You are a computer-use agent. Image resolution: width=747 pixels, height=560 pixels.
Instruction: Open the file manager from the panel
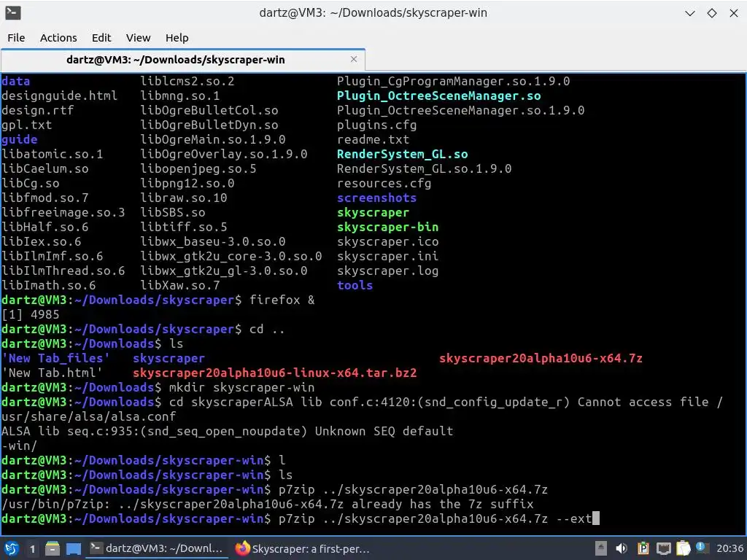click(53, 549)
